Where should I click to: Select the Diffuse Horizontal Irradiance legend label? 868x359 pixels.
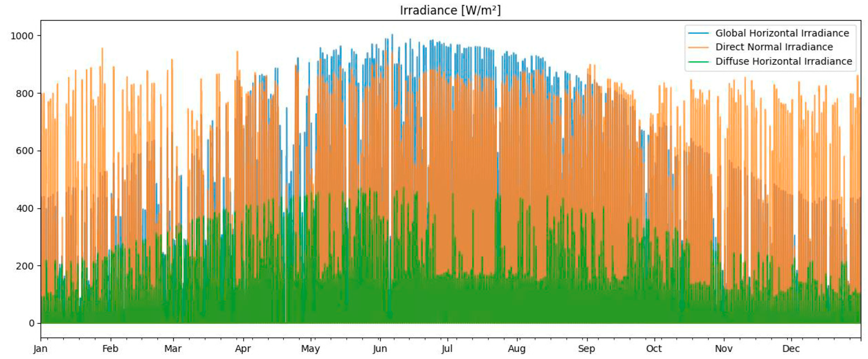784,61
